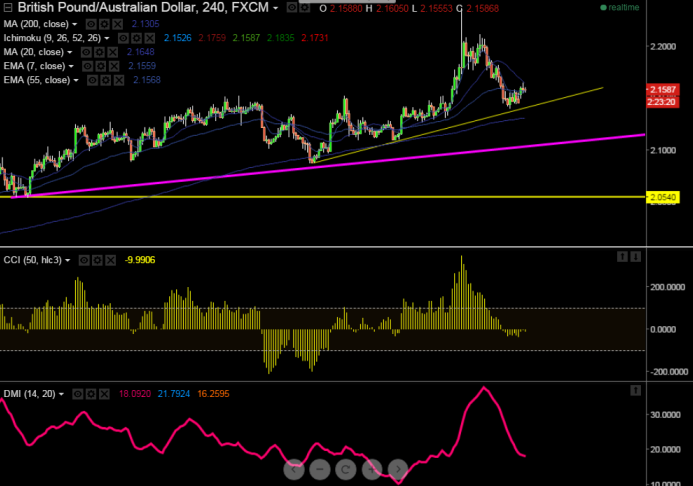
Task: Open settings for EMA (7, close)
Action: pos(101,66)
